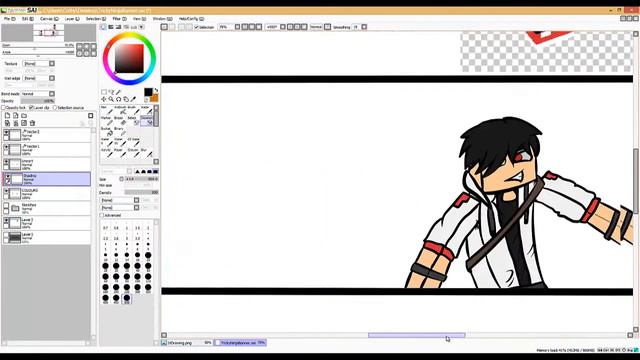Open the Edit menu
This screenshot has height=360, width=640.
pos(28,19)
